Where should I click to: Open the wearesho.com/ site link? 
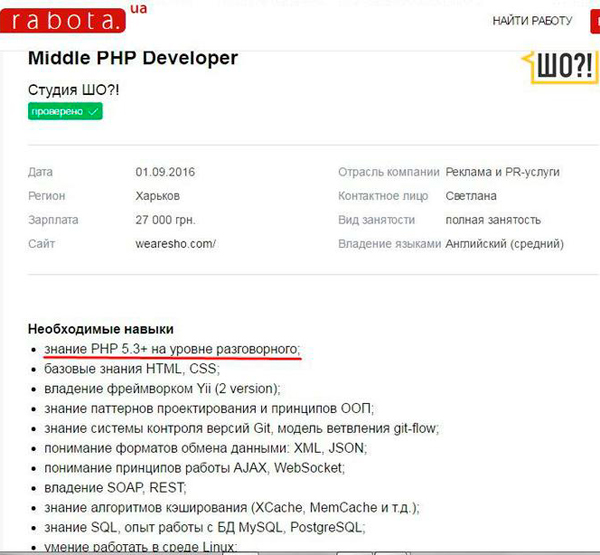click(175, 243)
